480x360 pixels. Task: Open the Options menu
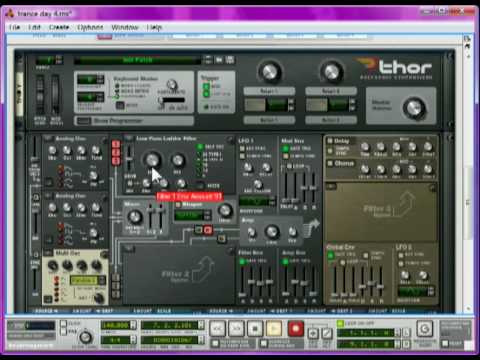(x=90, y=27)
